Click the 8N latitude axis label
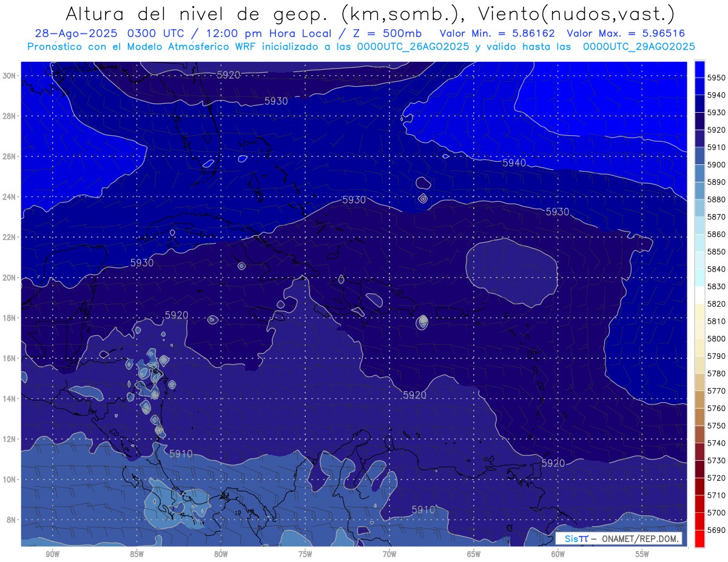Viewport: 728px width, 562px height. tap(12, 520)
